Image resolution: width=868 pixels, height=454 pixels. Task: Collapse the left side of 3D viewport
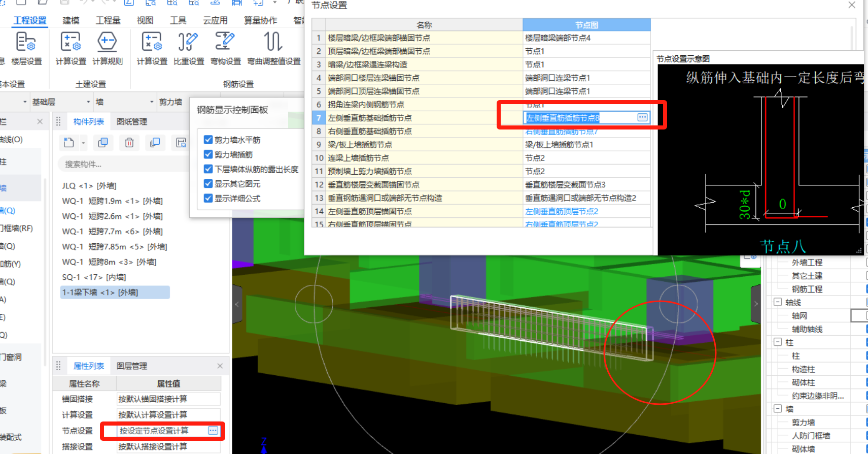237,304
